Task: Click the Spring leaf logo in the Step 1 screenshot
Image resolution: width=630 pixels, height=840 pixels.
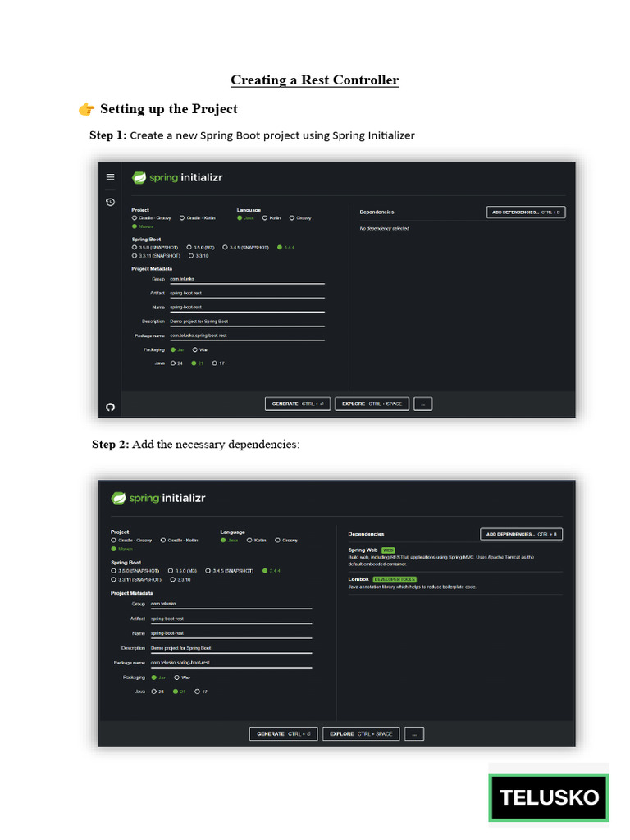Action: 139,177
